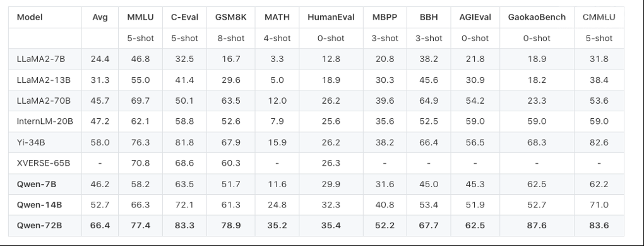Select the GaokaoBench header cell

[537, 17]
